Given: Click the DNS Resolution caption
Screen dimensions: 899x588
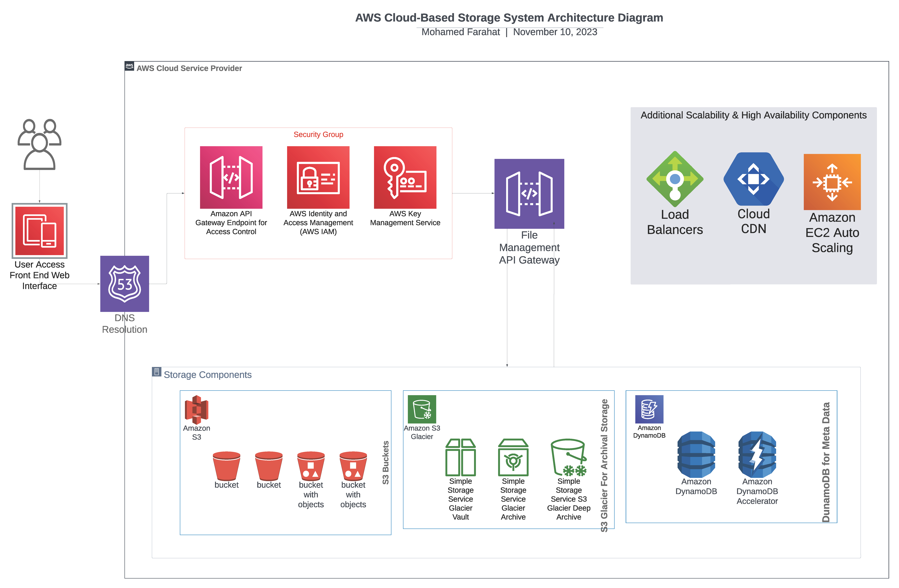Looking at the screenshot, I should [x=125, y=324].
